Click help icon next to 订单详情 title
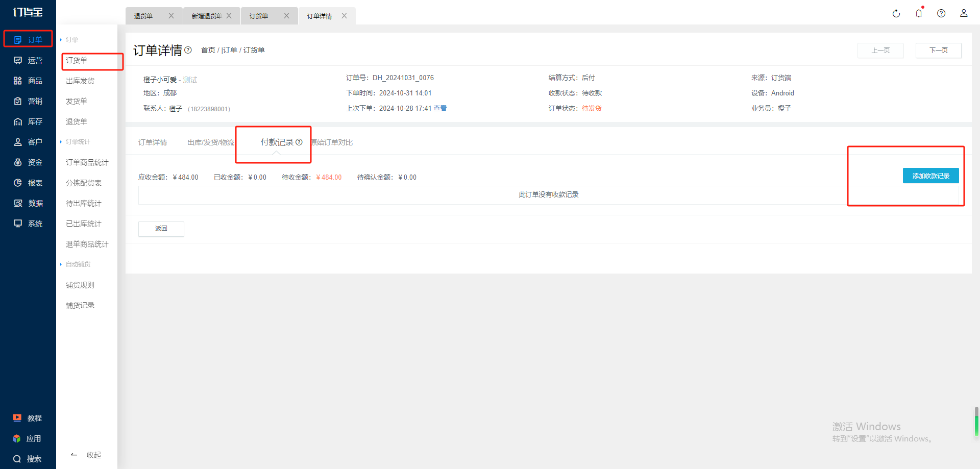 click(x=188, y=50)
